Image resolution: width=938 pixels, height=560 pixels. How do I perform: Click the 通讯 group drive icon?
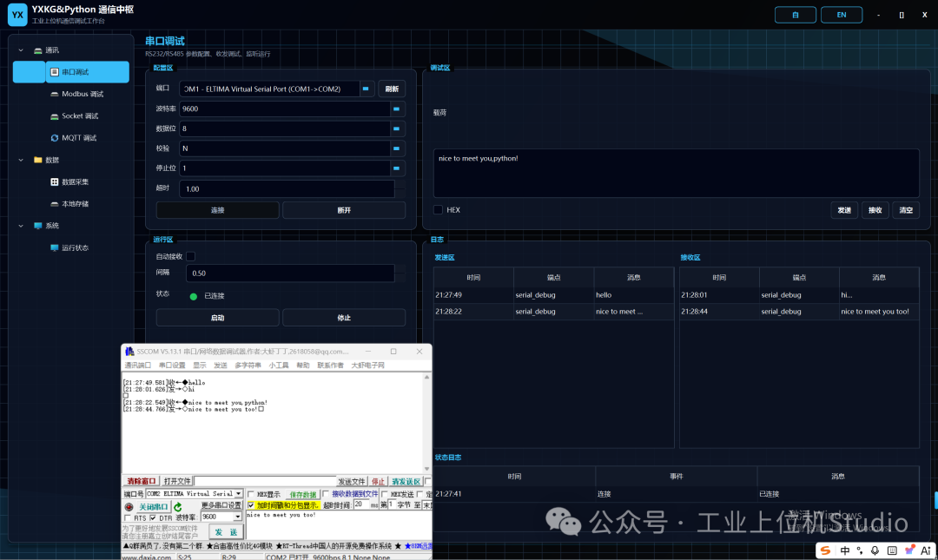point(37,50)
